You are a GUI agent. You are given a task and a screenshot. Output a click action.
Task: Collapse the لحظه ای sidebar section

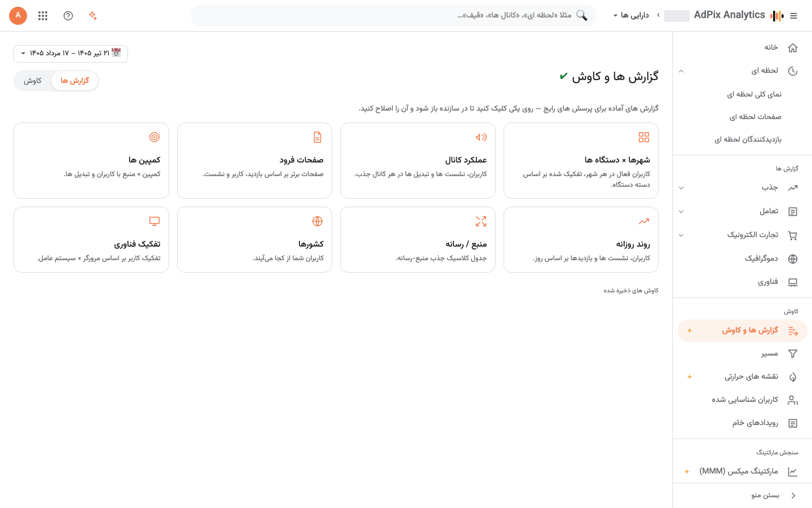(x=681, y=71)
